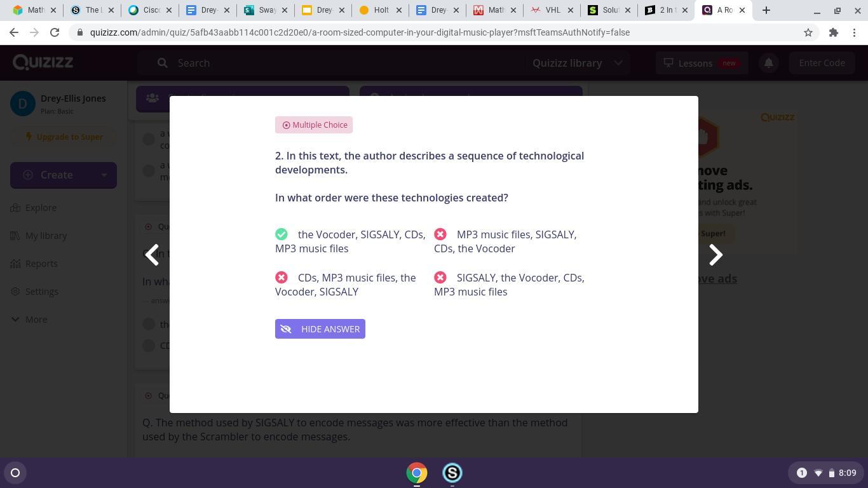This screenshot has width=868, height=488.
Task: Switch to the Holt tab
Action: [380, 10]
